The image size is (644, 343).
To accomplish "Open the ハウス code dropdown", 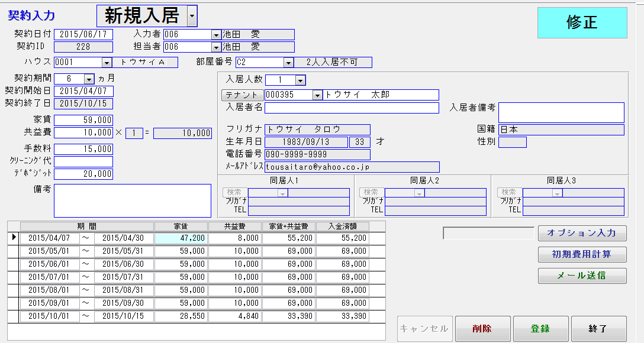I will tap(107, 63).
